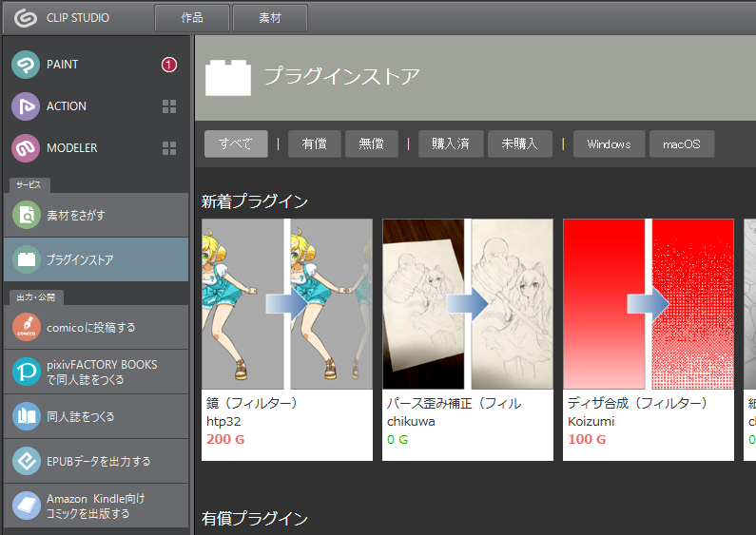Image resolution: width=756 pixels, height=535 pixels.
Task: Open EPUBデータを出力する entry
Action: point(96,461)
